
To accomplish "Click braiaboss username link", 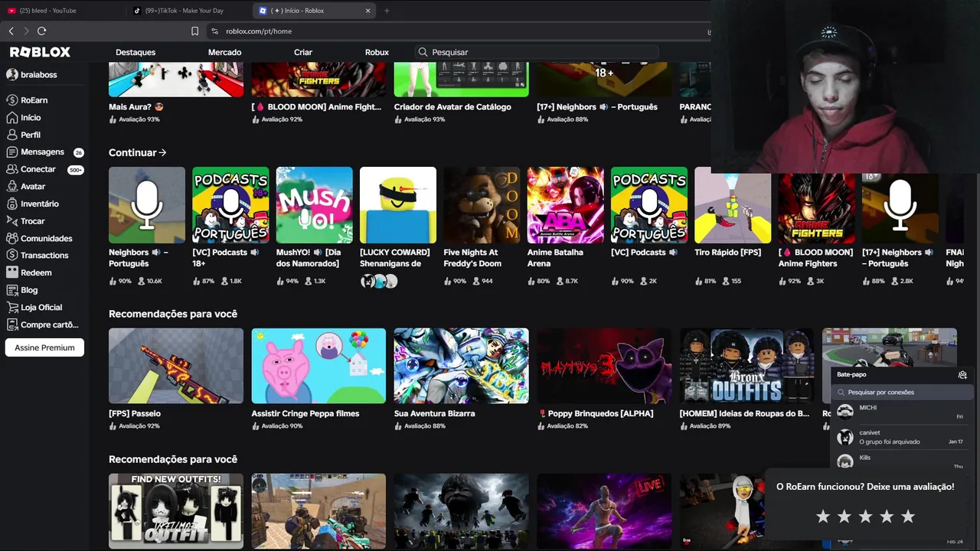I will pyautogui.click(x=39, y=75).
